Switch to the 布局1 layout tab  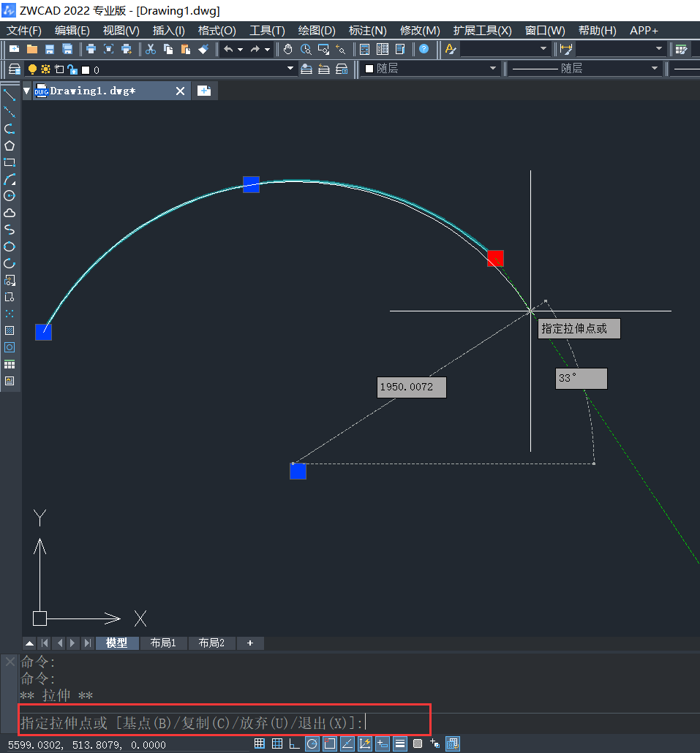(163, 643)
